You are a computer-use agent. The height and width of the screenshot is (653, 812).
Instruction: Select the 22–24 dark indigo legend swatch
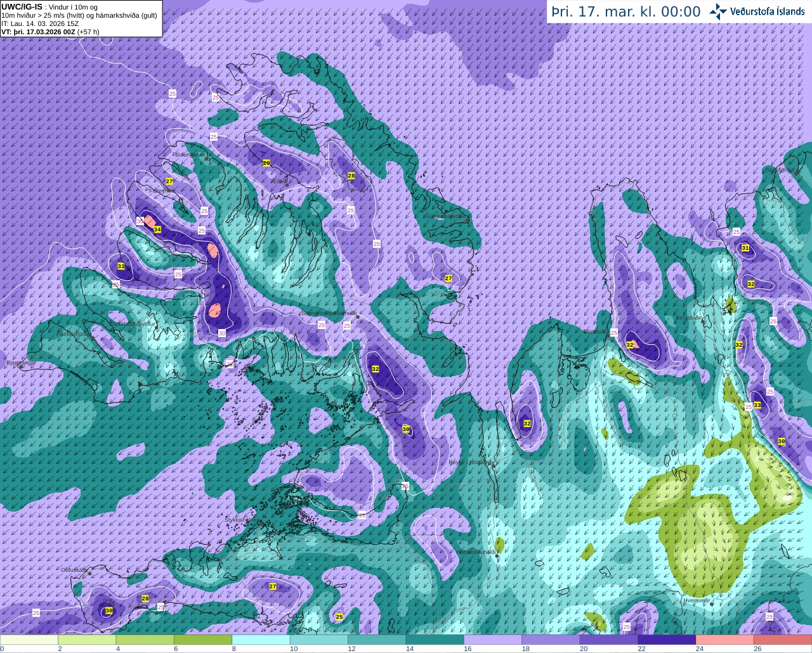[x=667, y=640]
